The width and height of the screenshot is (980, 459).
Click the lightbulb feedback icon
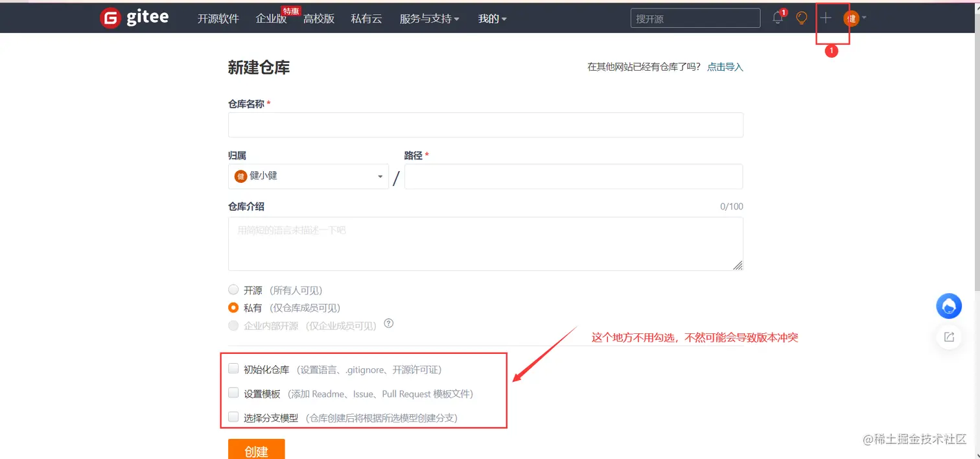[x=802, y=18]
